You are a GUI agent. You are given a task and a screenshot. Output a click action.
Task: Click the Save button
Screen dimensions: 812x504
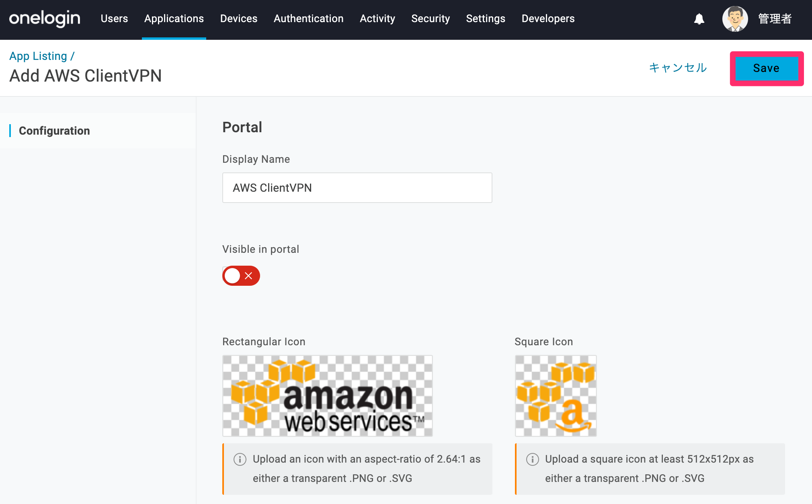(x=767, y=68)
